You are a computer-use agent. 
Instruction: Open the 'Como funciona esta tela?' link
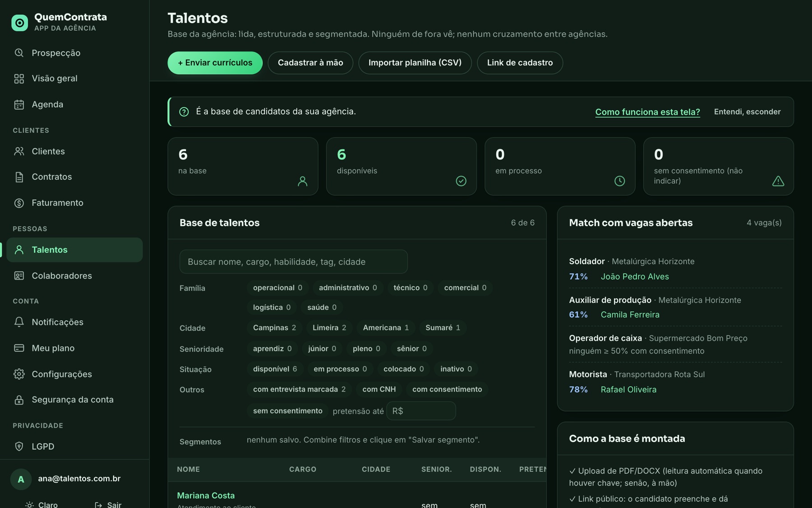(x=648, y=112)
